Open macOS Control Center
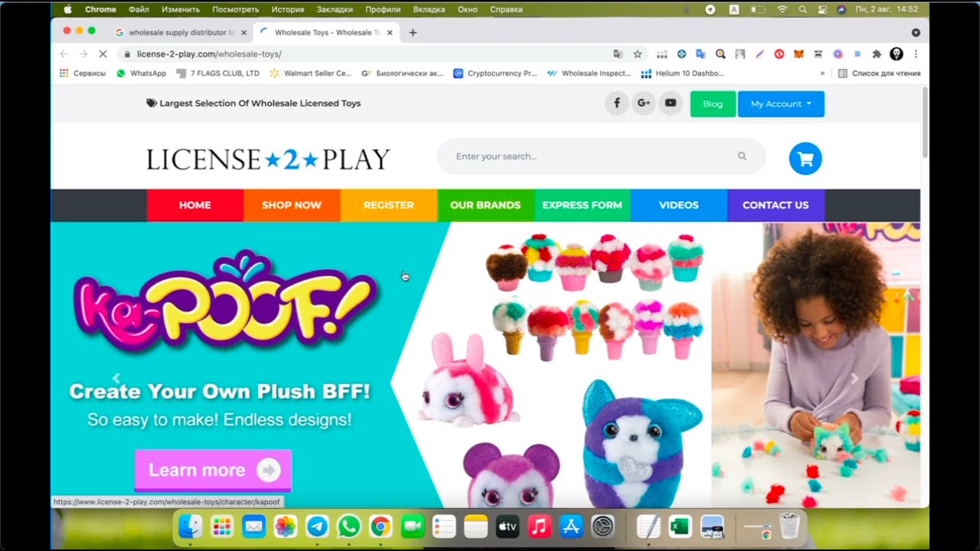Screen dimensions: 980x551 822,10
